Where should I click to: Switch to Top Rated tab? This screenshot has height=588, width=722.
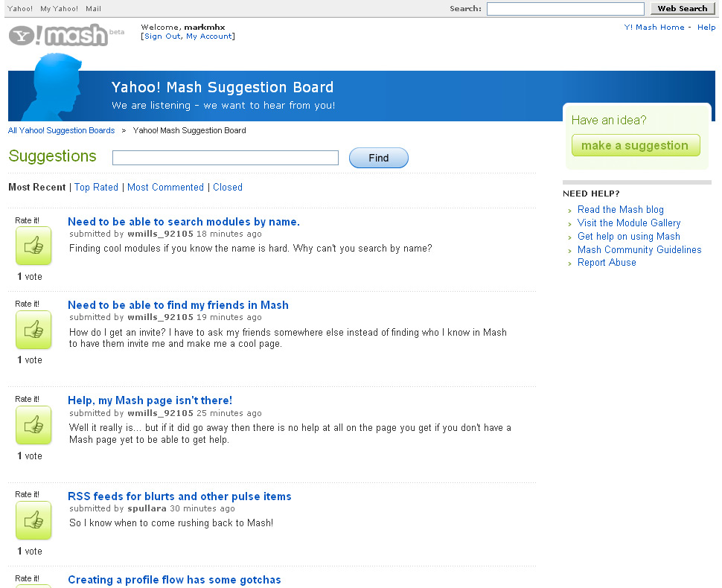click(x=96, y=187)
